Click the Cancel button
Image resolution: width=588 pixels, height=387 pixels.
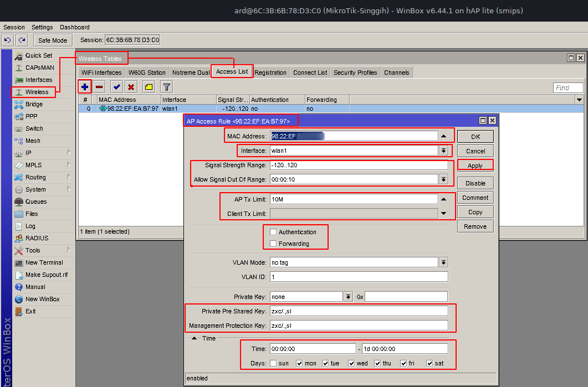(475, 151)
